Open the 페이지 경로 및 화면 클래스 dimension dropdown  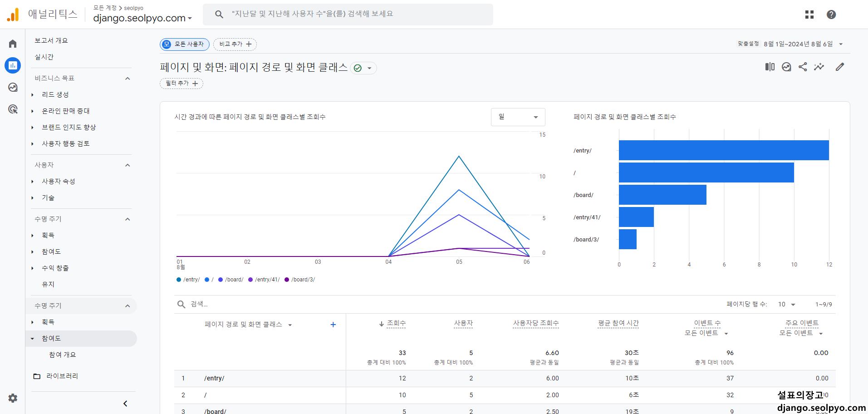click(248, 325)
